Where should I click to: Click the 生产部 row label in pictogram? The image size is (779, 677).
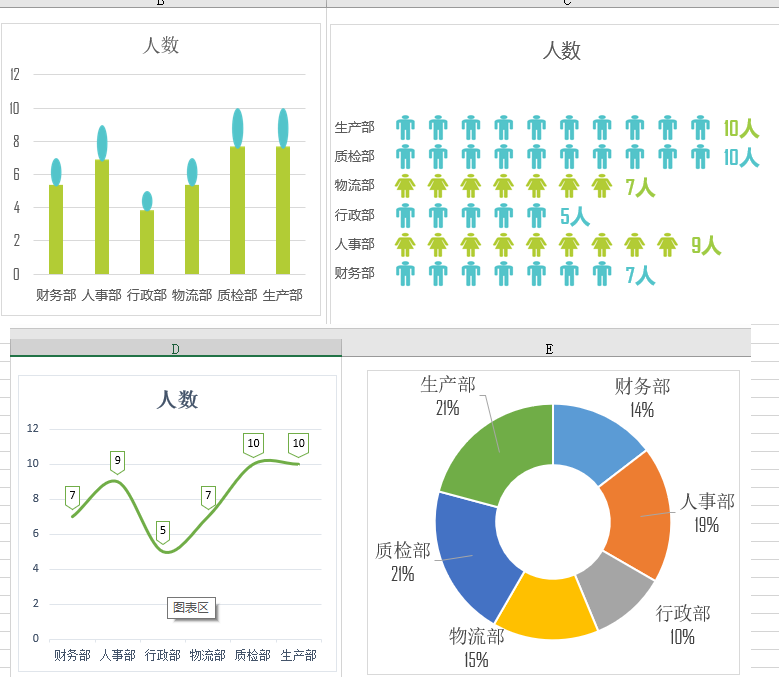(354, 127)
